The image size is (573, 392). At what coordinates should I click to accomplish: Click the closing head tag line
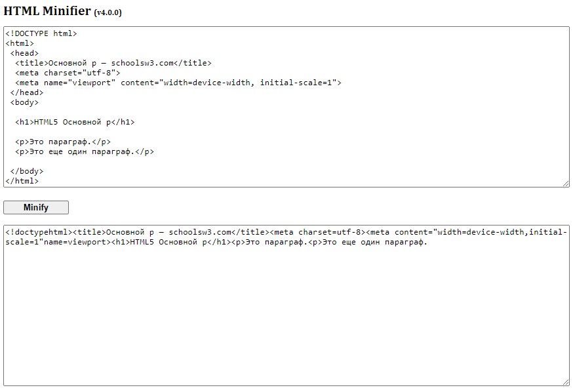tap(27, 92)
